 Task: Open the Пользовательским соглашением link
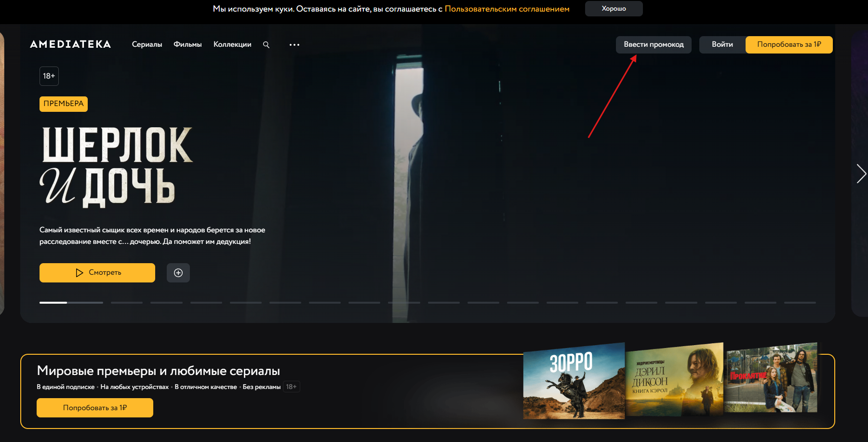click(507, 9)
